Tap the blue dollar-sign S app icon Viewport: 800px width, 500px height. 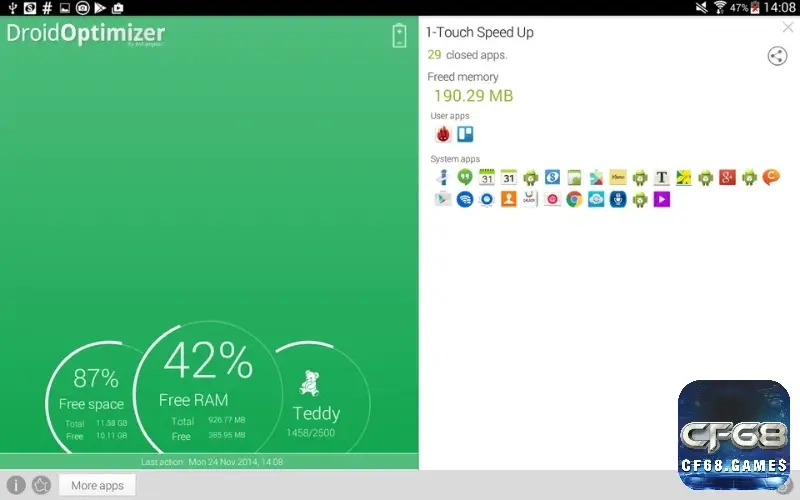point(552,177)
